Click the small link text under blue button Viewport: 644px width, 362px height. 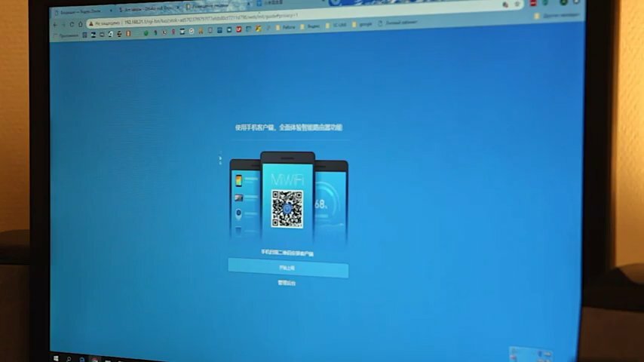287,283
